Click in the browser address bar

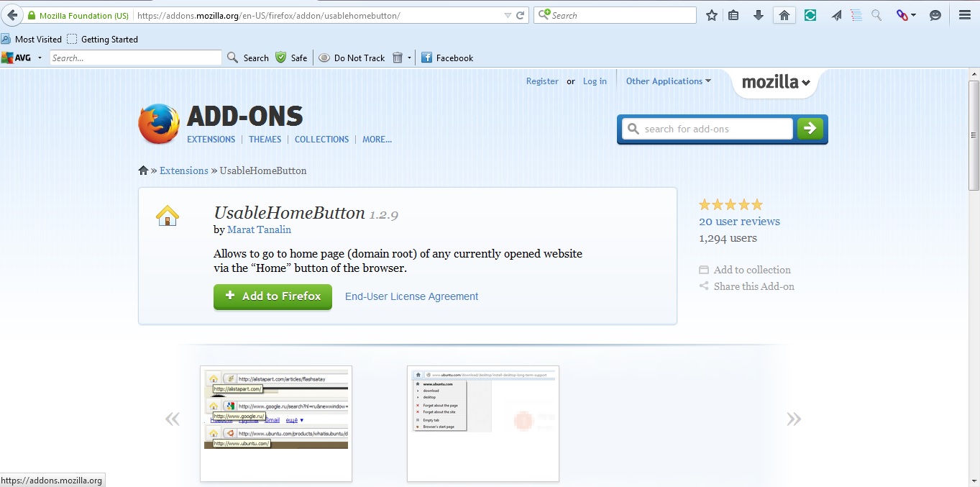(x=316, y=15)
